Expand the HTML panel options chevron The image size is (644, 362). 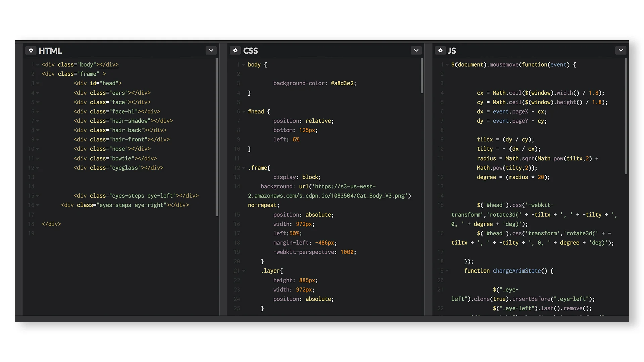coord(211,50)
